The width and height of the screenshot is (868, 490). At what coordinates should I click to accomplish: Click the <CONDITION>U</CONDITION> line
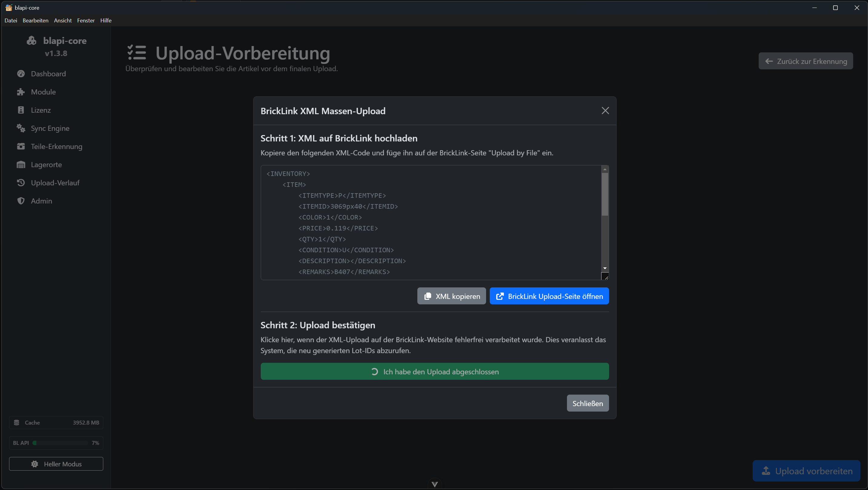(x=346, y=250)
